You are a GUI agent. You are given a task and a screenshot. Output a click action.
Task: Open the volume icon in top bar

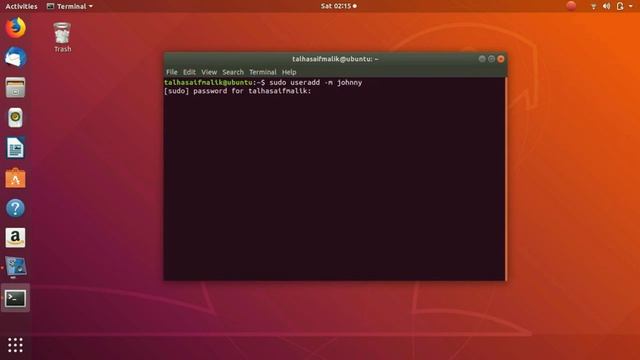point(607,6)
